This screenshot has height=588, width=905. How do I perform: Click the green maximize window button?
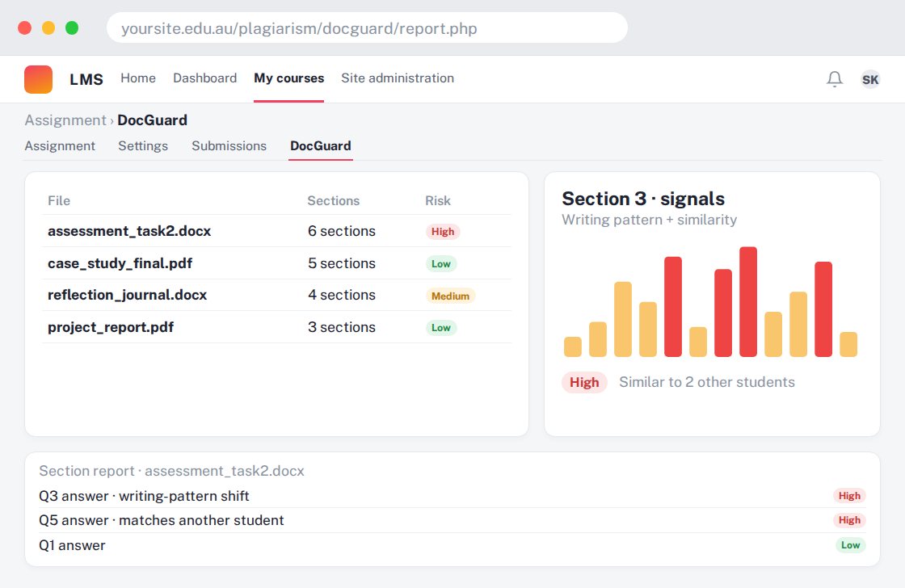point(72,27)
